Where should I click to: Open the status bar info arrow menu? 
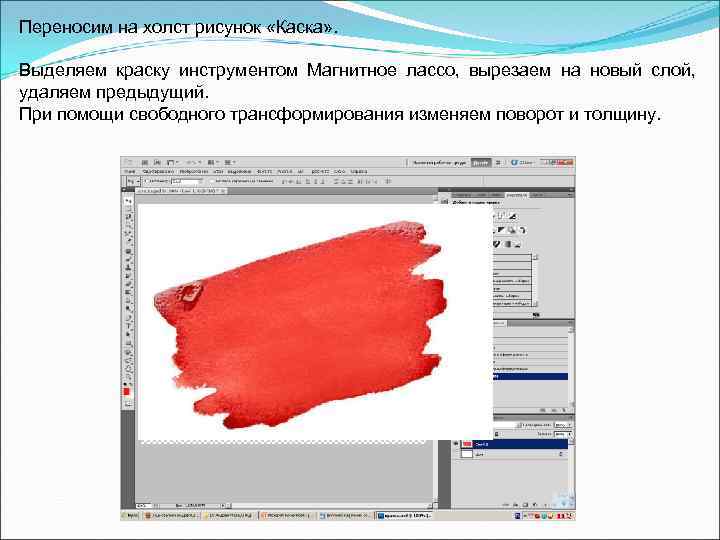pyautogui.click(x=223, y=506)
